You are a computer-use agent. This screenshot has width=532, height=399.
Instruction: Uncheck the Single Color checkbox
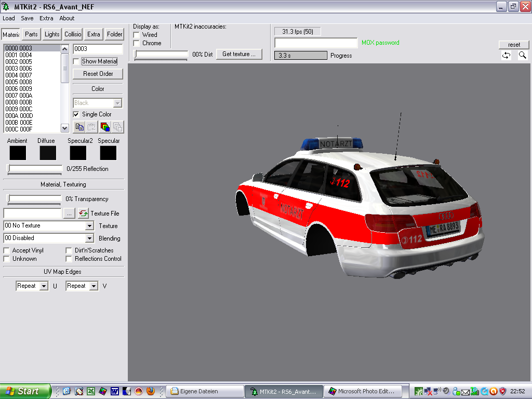pos(76,114)
